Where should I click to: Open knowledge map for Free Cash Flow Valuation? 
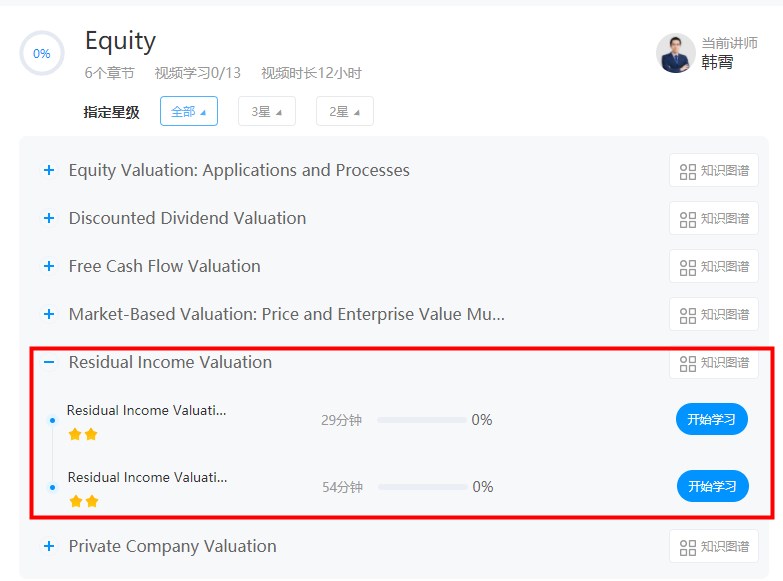[x=713, y=266]
